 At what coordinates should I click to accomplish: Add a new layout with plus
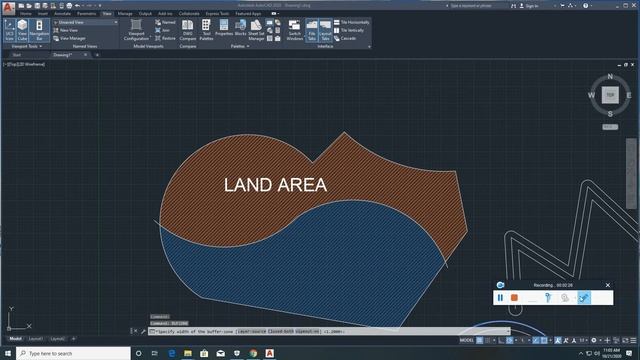(x=73, y=339)
